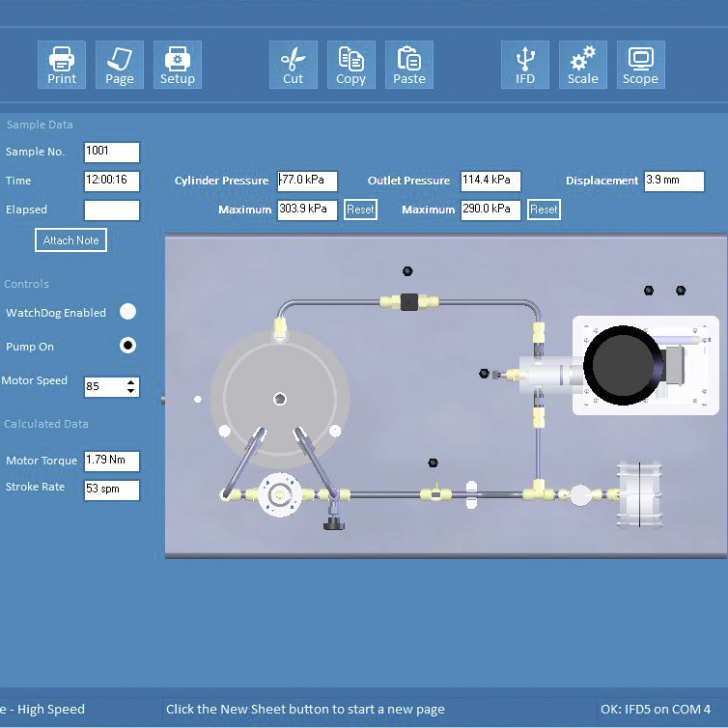728x728 pixels.
Task: Click the Cut scissors icon
Action: (x=294, y=65)
